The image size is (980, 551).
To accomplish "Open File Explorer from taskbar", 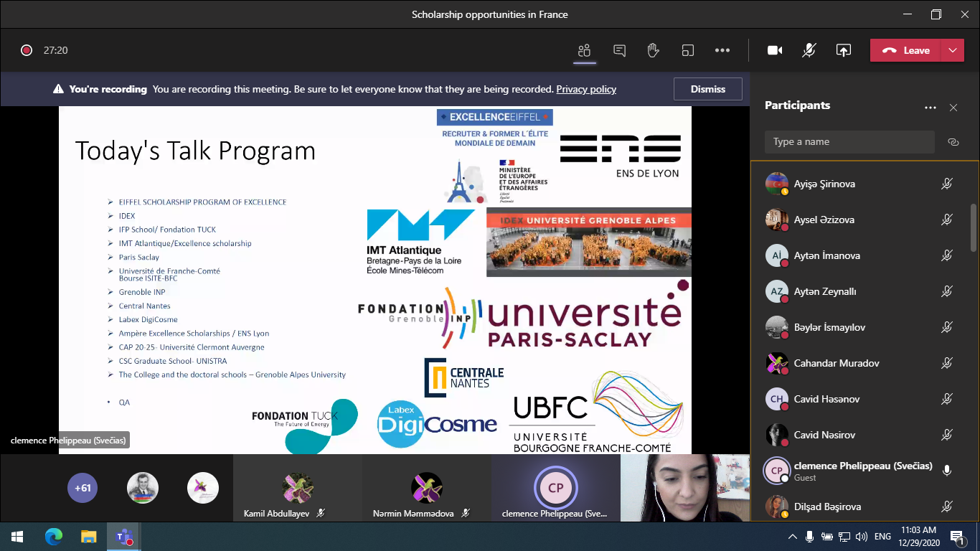I will (88, 537).
